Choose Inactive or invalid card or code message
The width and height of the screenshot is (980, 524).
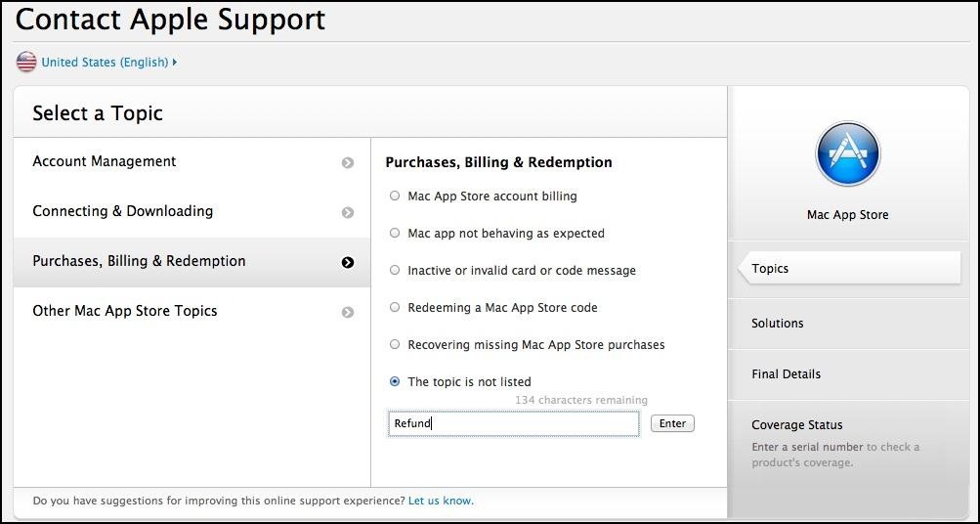[x=395, y=270]
